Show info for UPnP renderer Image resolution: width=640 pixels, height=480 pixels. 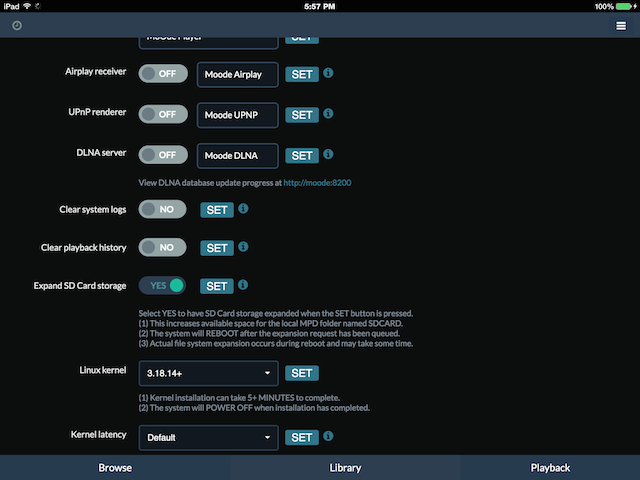(x=328, y=113)
